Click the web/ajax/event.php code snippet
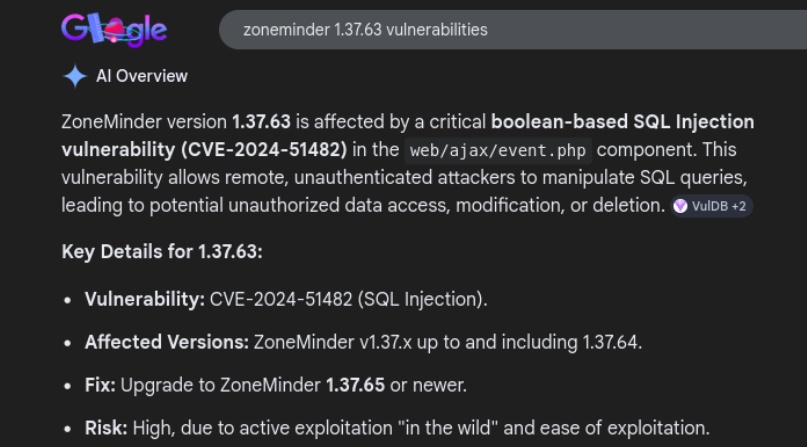Screen dimensions: 807x447 500,151
